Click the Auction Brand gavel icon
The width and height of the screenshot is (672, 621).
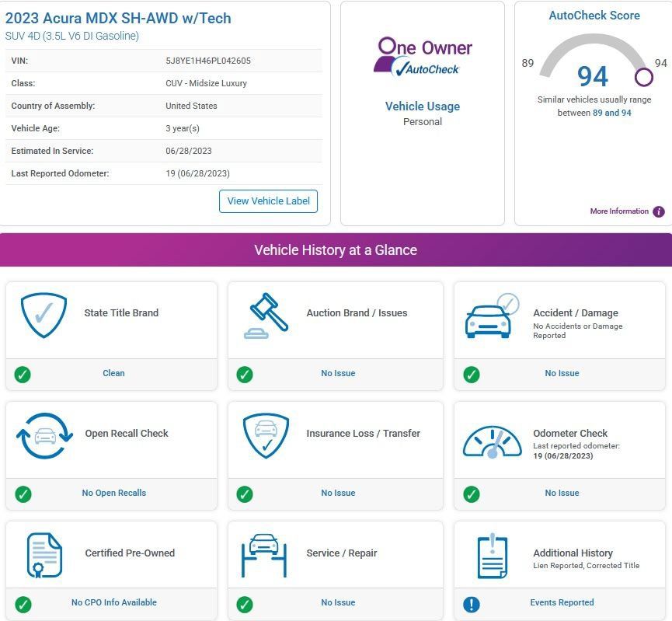pos(266,316)
